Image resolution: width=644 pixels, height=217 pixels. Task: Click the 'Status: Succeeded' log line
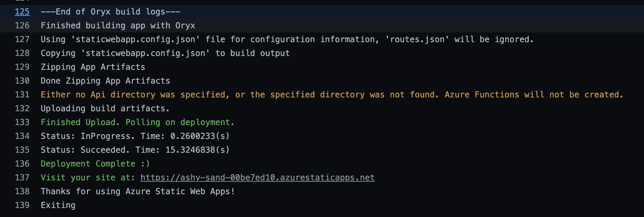coord(135,150)
